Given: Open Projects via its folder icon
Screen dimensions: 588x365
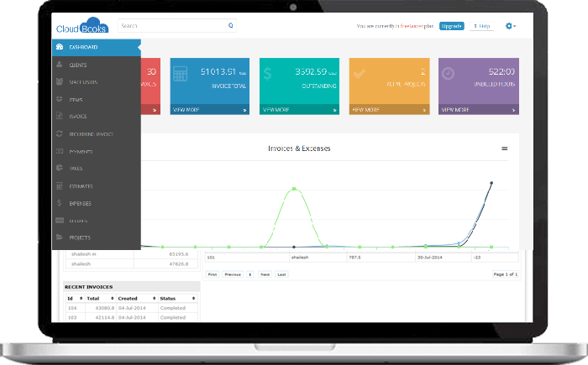Looking at the screenshot, I should pyautogui.click(x=59, y=237).
